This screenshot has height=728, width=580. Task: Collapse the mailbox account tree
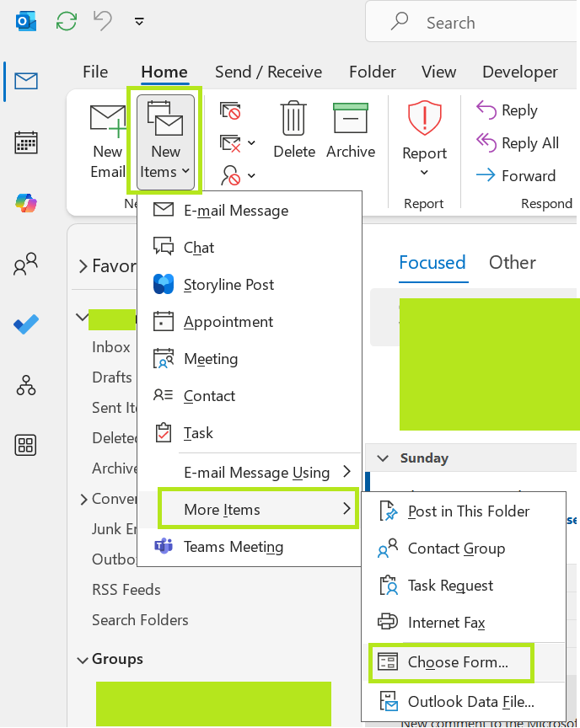(x=82, y=318)
